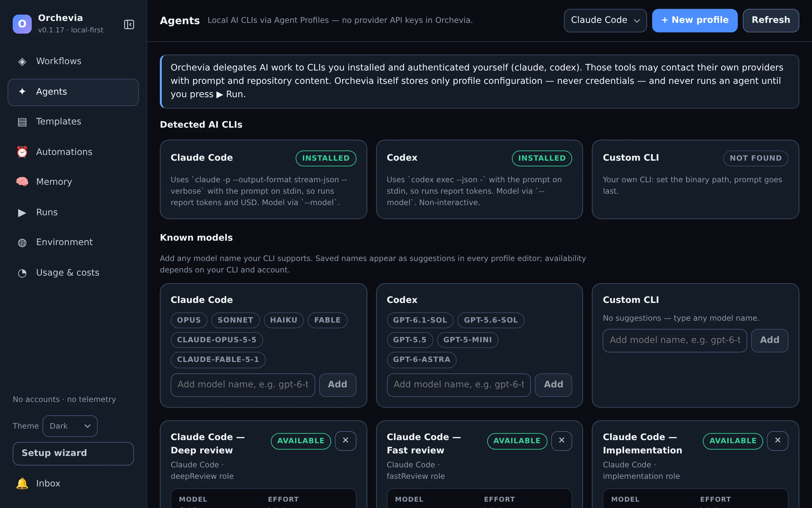
Task: Open Automations in the sidebar
Action: [x=73, y=152]
